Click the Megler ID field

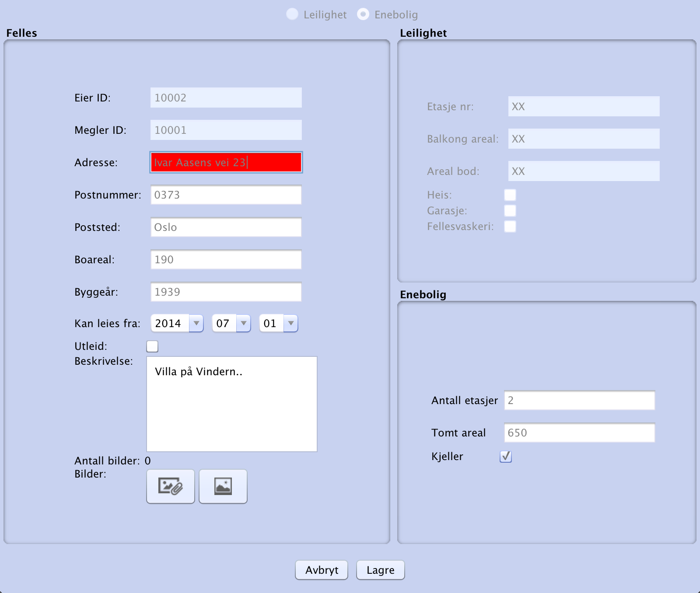pyautogui.click(x=226, y=130)
